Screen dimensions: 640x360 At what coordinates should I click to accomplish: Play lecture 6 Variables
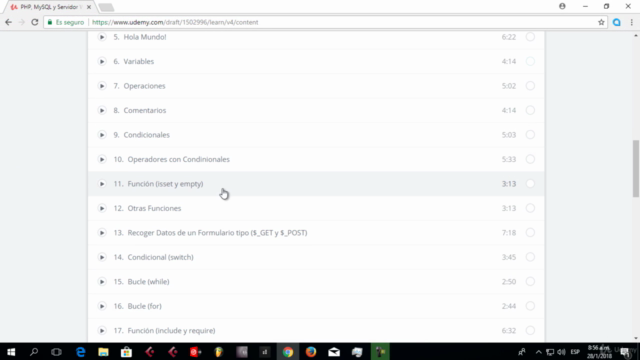102,62
